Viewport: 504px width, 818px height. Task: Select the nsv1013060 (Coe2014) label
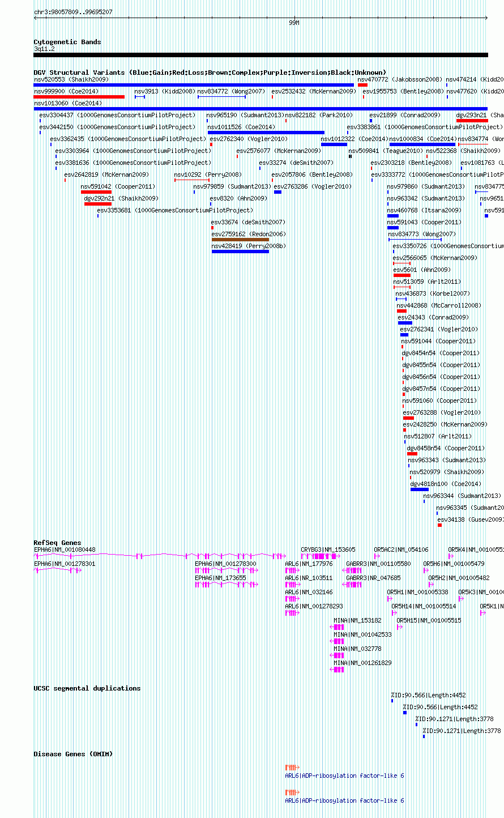click(x=68, y=103)
